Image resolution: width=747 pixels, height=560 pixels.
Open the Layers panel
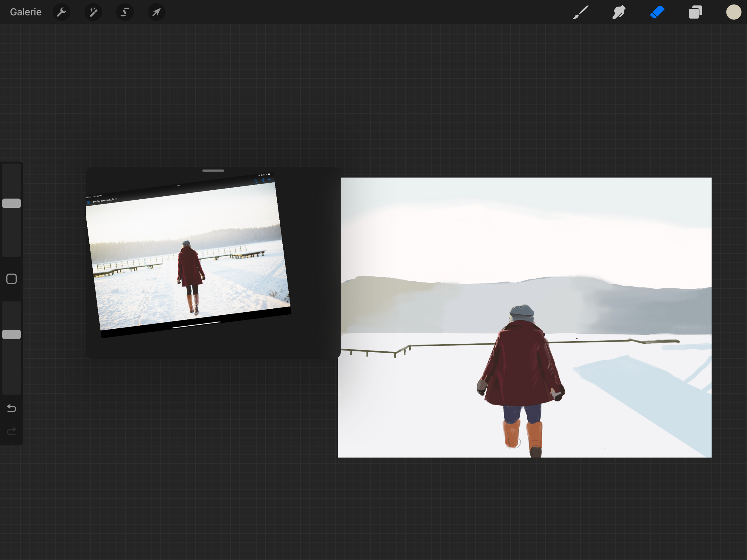[695, 13]
